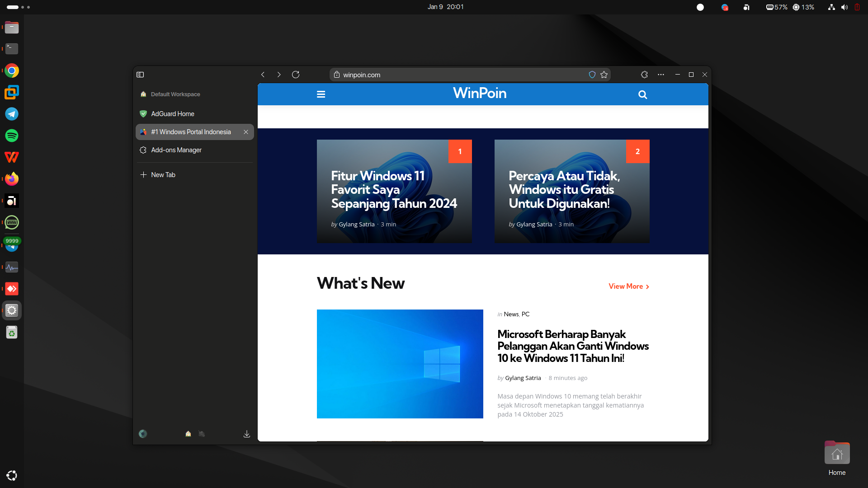The width and height of the screenshot is (868, 488).
Task: Toggle the tracking protection shield
Action: tap(592, 75)
